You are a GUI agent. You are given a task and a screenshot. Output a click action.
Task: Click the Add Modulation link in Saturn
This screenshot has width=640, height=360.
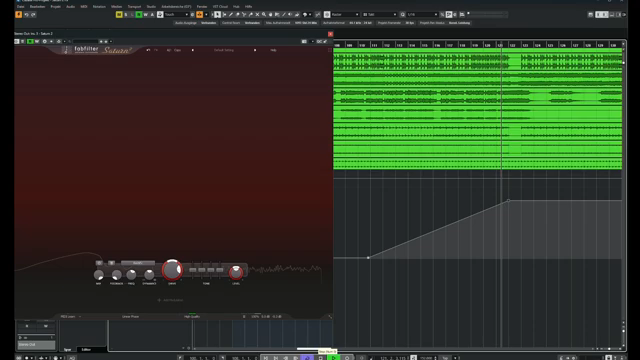pos(170,300)
